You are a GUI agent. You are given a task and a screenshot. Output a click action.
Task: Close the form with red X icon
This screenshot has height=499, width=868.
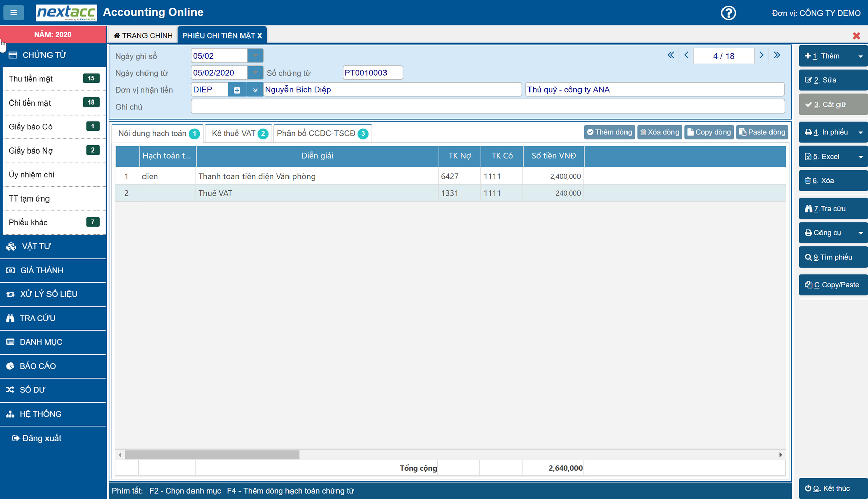coord(856,36)
